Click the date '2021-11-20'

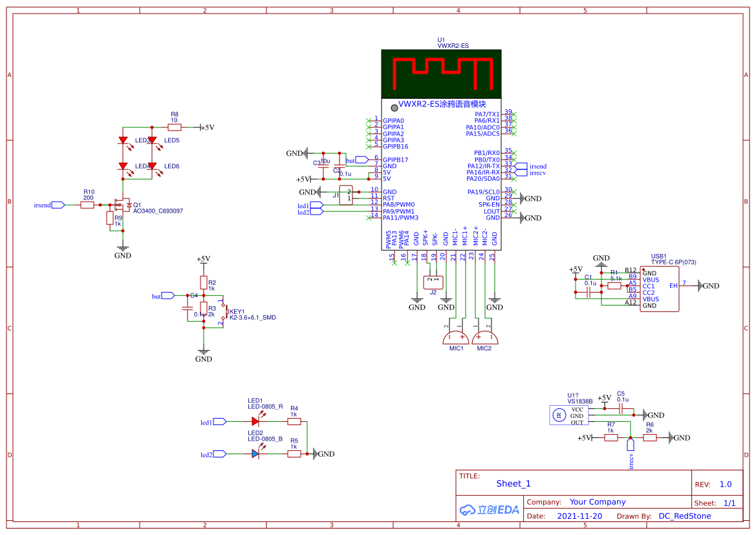pos(579,516)
